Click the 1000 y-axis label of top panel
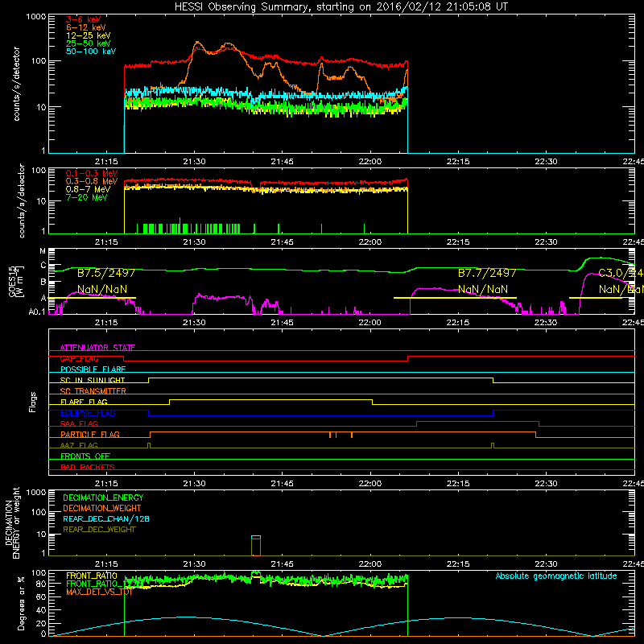 (35, 17)
